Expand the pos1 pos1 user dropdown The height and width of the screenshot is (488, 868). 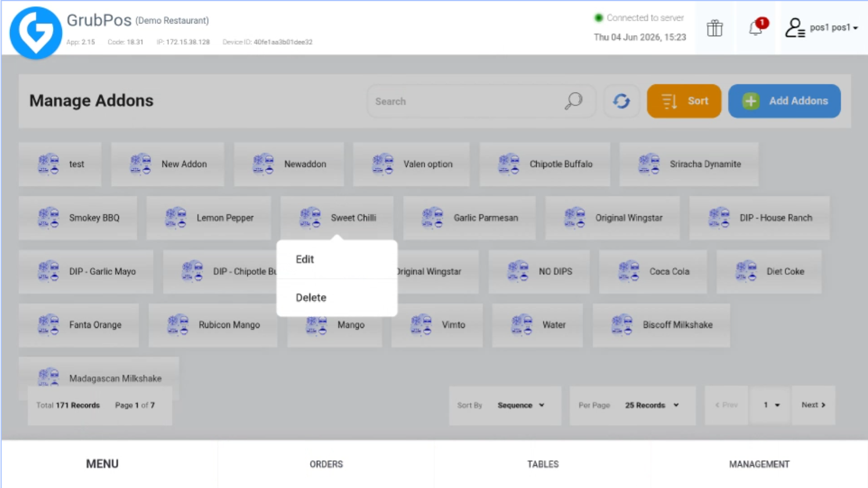coord(833,27)
